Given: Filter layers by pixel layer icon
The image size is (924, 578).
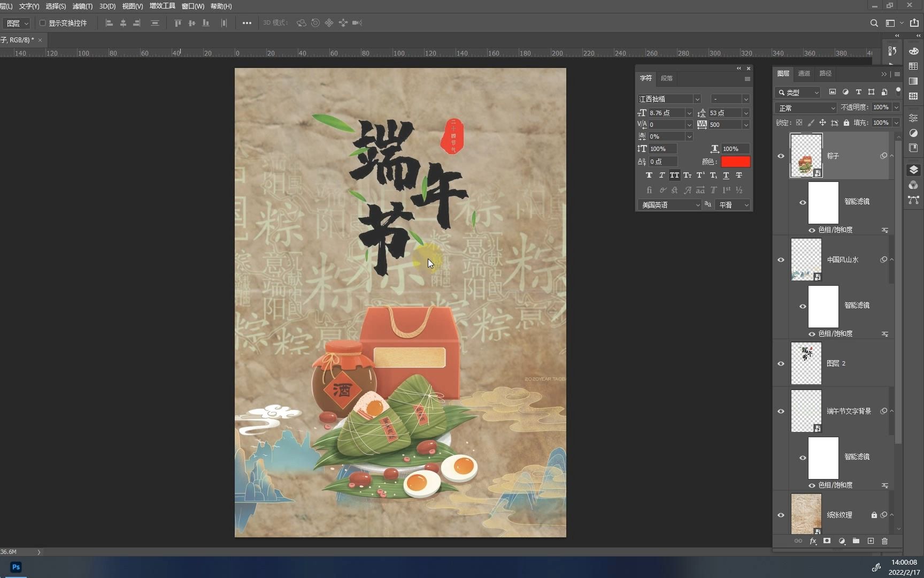Looking at the screenshot, I should click(833, 92).
